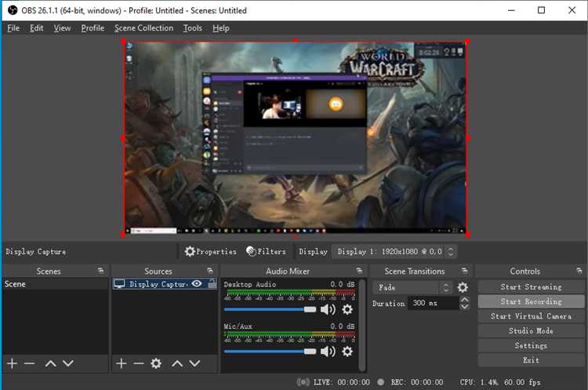Viewport: 588px width, 390px height.
Task: Open source Properties gear button
Action: (x=210, y=251)
